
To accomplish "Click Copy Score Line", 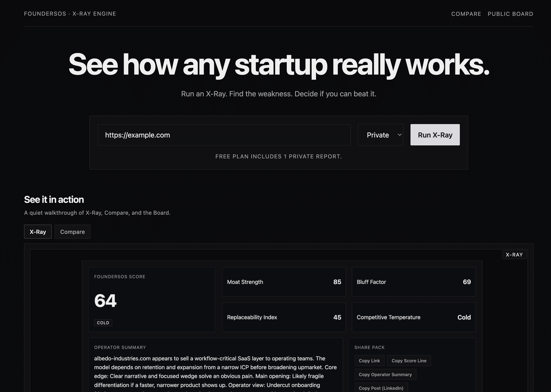I will (x=409, y=360).
